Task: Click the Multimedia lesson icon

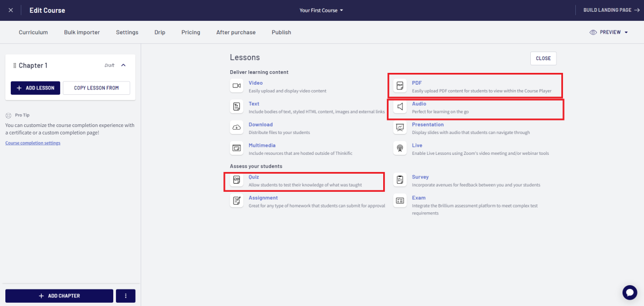Action: click(x=237, y=148)
